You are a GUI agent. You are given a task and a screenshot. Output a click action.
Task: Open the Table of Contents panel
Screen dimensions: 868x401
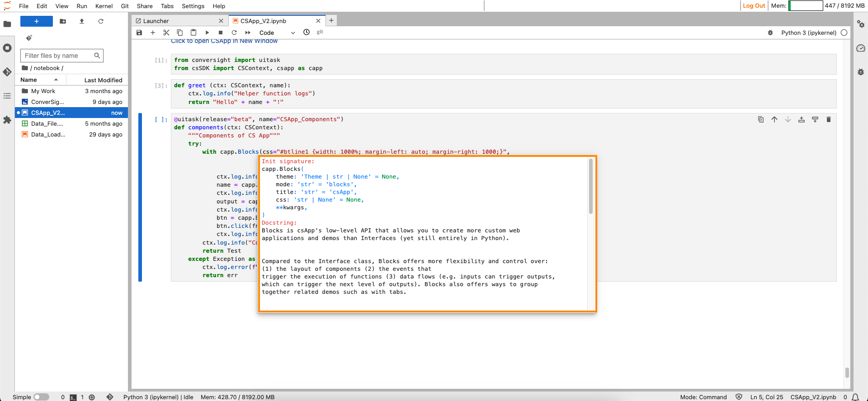pyautogui.click(x=7, y=96)
